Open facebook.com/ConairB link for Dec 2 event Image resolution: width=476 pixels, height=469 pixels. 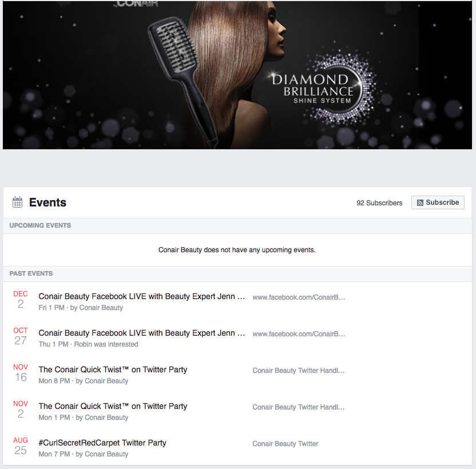point(299,297)
